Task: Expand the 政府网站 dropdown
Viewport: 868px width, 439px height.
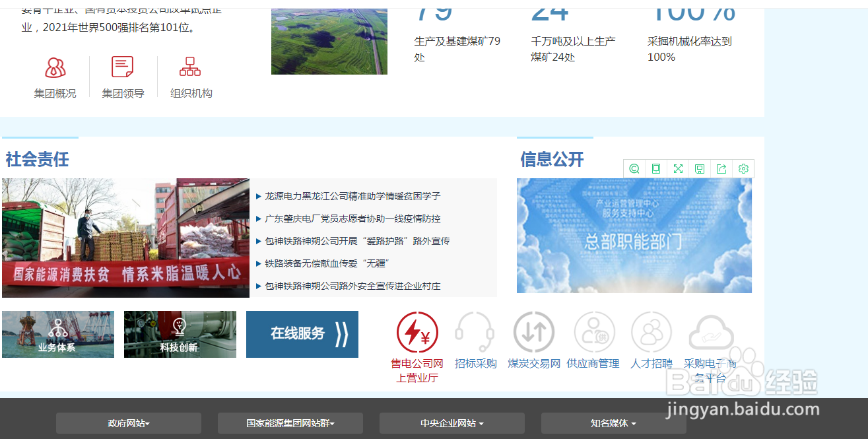Action: pyautogui.click(x=128, y=423)
